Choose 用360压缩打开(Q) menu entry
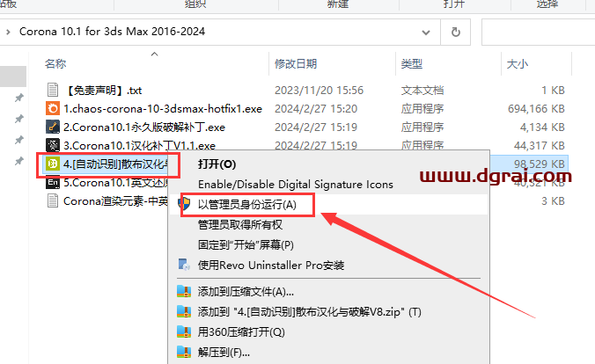Viewport: 595px width, 364px height. (x=241, y=331)
